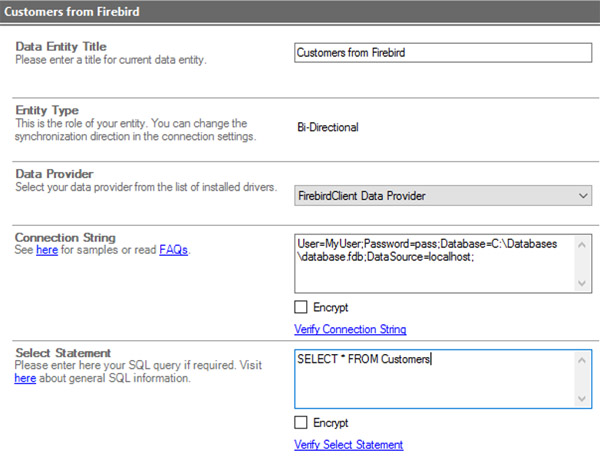This screenshot has width=600, height=457.
Task: Click Connection String box scroll down arrow
Action: click(x=584, y=283)
